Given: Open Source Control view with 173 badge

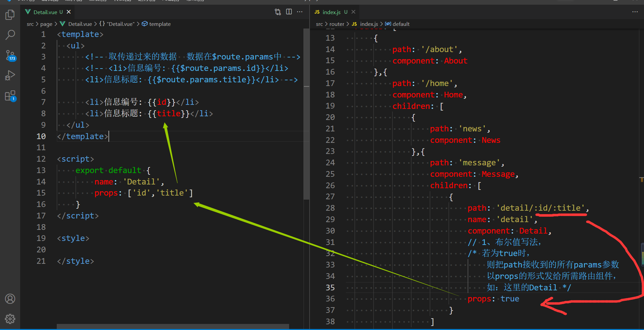Looking at the screenshot, I should pos(10,55).
